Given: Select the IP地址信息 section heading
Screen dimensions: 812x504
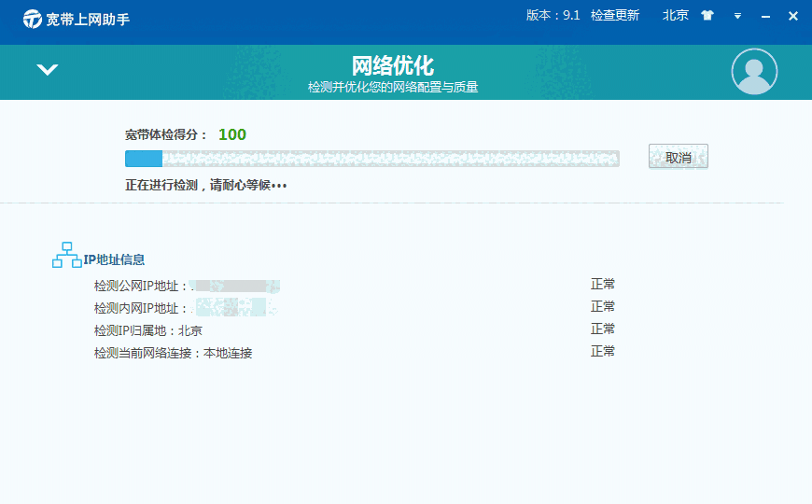Looking at the screenshot, I should tap(114, 260).
